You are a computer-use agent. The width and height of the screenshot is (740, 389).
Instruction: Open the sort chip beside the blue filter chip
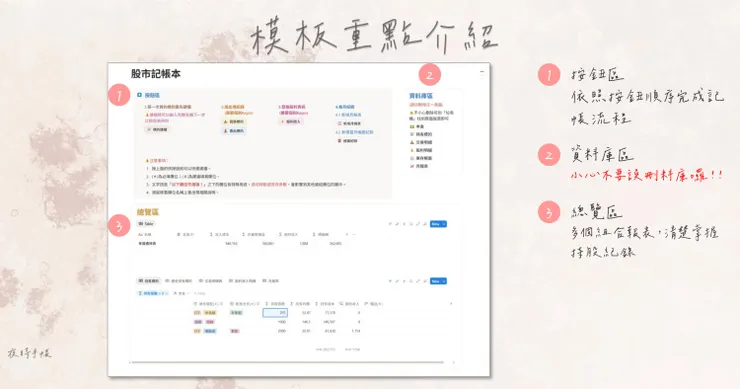(181, 293)
